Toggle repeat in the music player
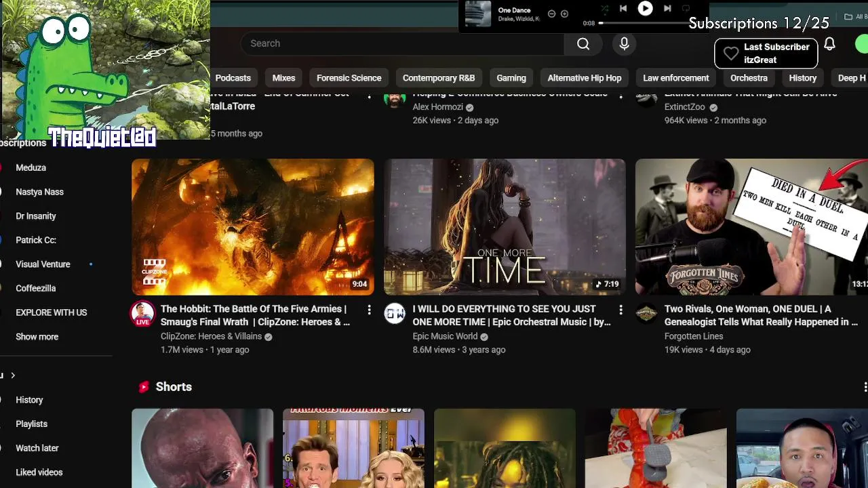868x488 pixels. (x=686, y=8)
